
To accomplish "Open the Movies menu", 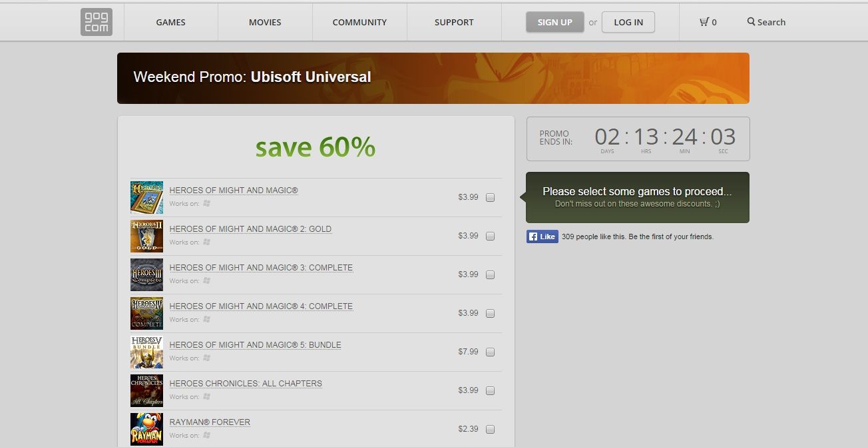I will [265, 22].
